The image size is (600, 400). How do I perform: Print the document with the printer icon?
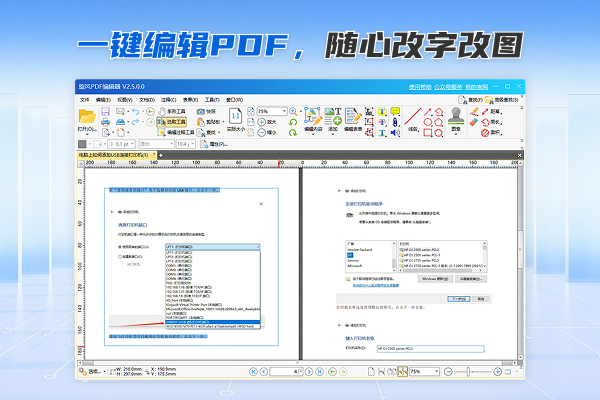click(105, 122)
